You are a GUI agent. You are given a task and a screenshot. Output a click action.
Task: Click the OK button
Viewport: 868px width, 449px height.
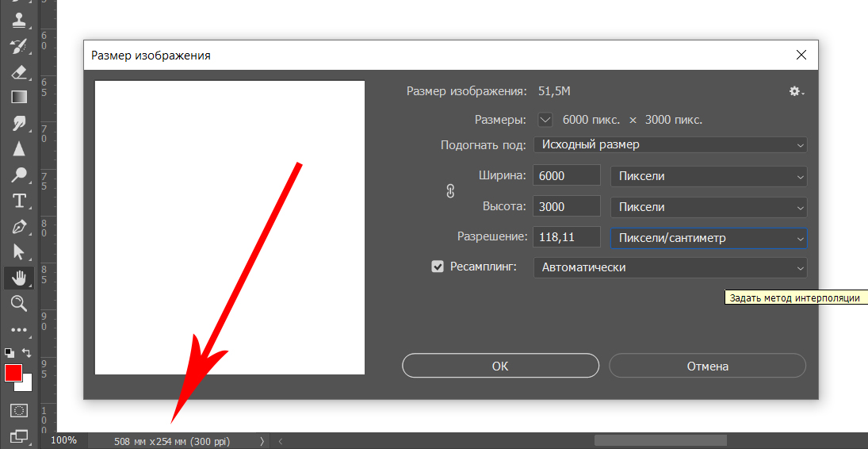click(500, 366)
